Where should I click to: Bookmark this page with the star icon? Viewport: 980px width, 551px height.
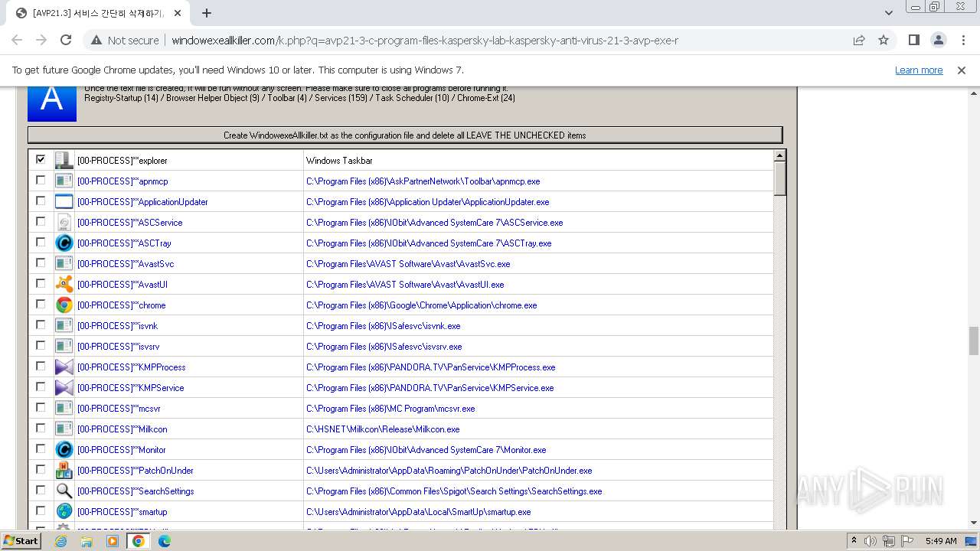tap(884, 40)
